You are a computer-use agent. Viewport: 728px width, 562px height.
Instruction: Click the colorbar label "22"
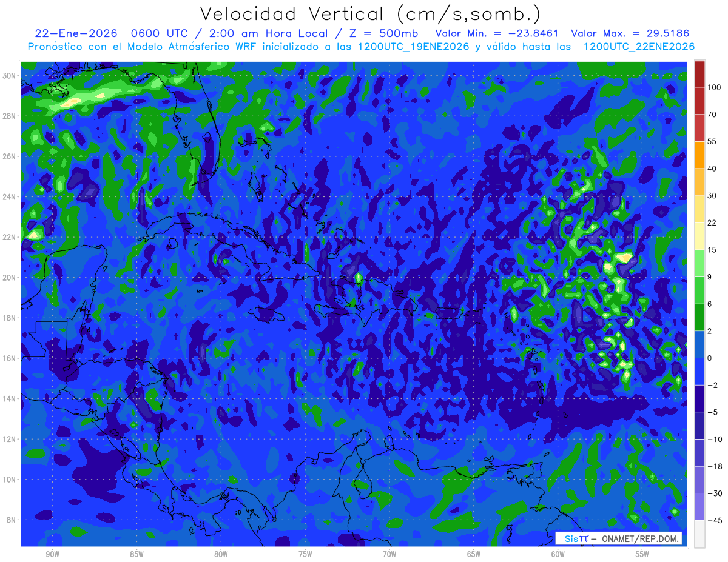coord(712,222)
